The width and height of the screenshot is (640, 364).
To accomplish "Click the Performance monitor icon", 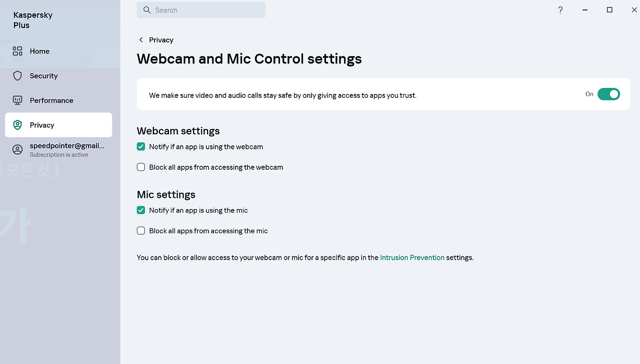I will [17, 100].
